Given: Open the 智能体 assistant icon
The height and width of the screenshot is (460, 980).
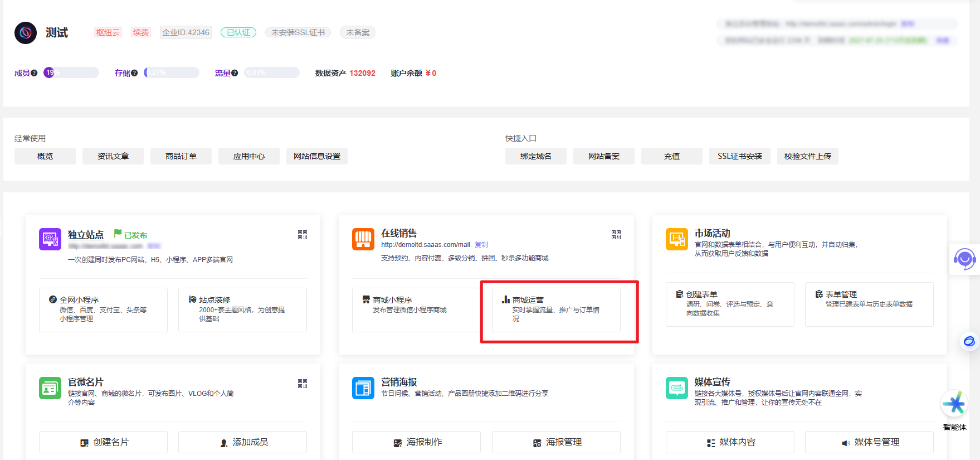Looking at the screenshot, I should pos(954,404).
